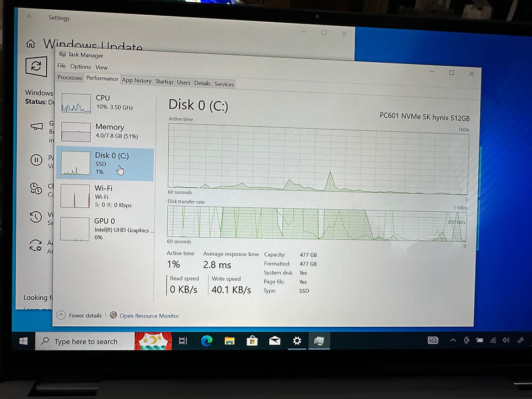Click the pen or link tray icon
532x399 pixels.
(521, 340)
